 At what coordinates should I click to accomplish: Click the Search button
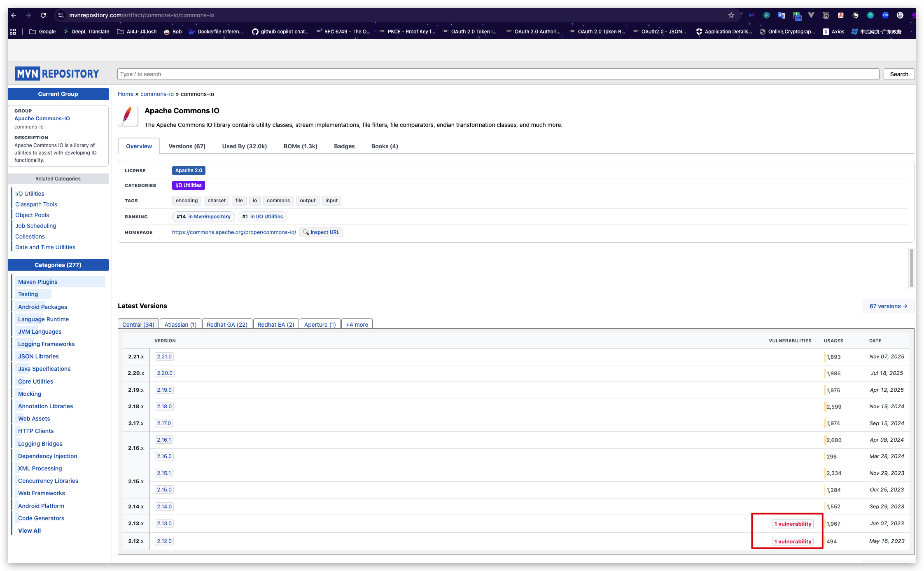click(x=899, y=74)
